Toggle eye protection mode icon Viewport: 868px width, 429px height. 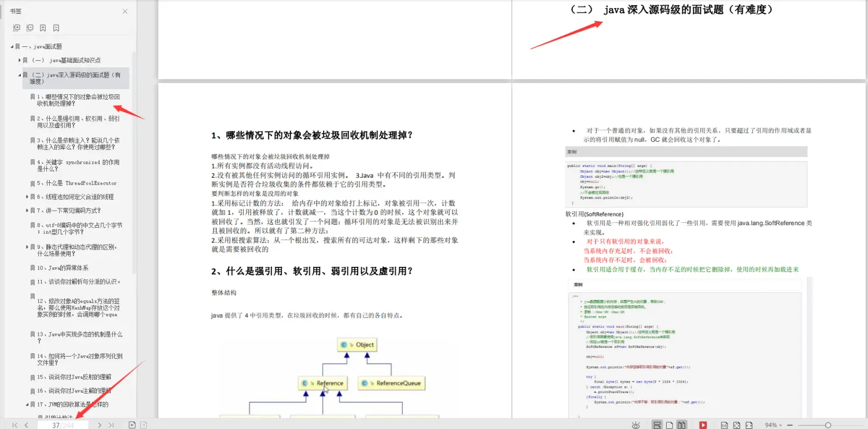point(636,425)
